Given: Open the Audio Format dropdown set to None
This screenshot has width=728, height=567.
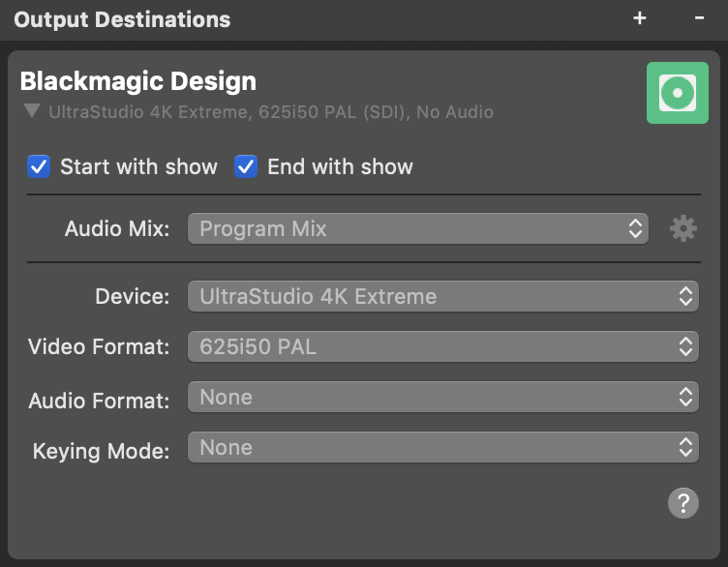Looking at the screenshot, I should [443, 397].
